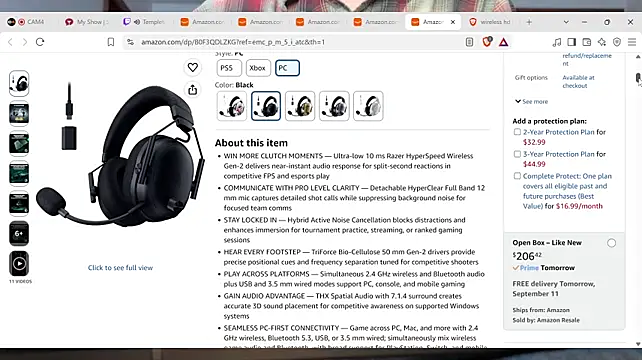Screen dimensions: 642x360
Task: Select the third gold-accent headset color swatch
Action: [300, 106]
